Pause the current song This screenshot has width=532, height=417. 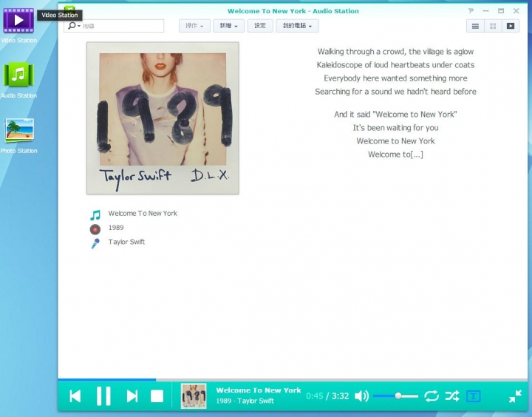coord(103,396)
